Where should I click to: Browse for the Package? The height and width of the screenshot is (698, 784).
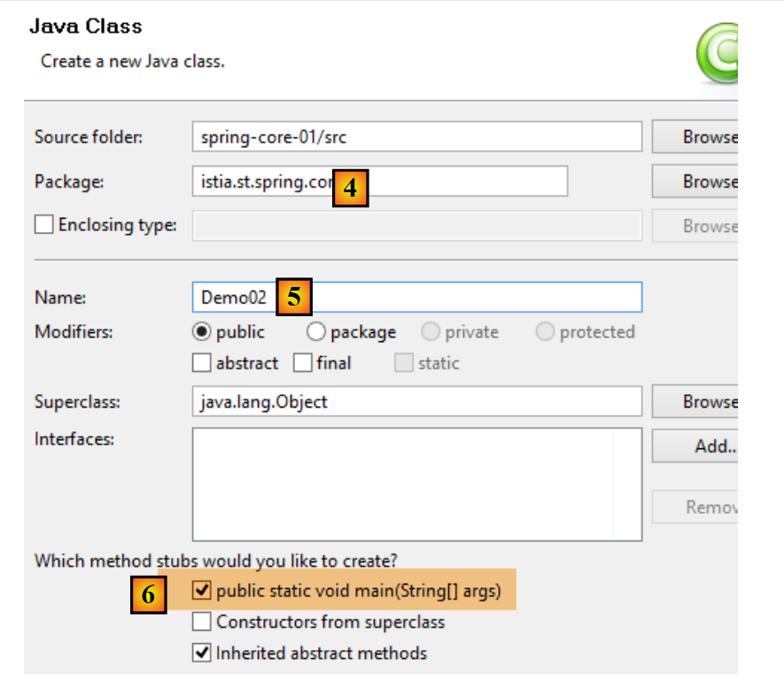696,181
